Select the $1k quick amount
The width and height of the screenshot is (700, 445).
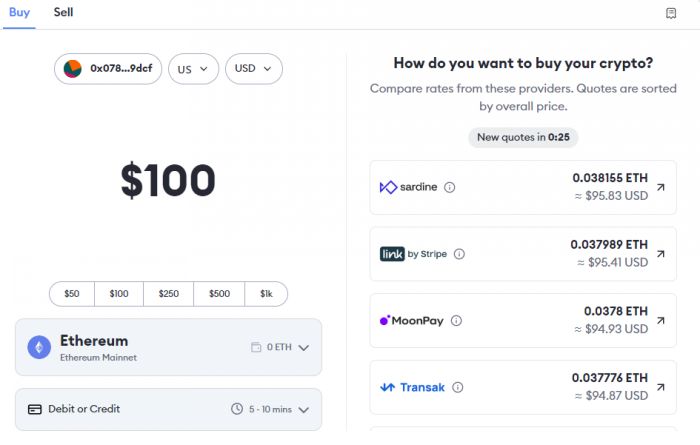point(266,294)
